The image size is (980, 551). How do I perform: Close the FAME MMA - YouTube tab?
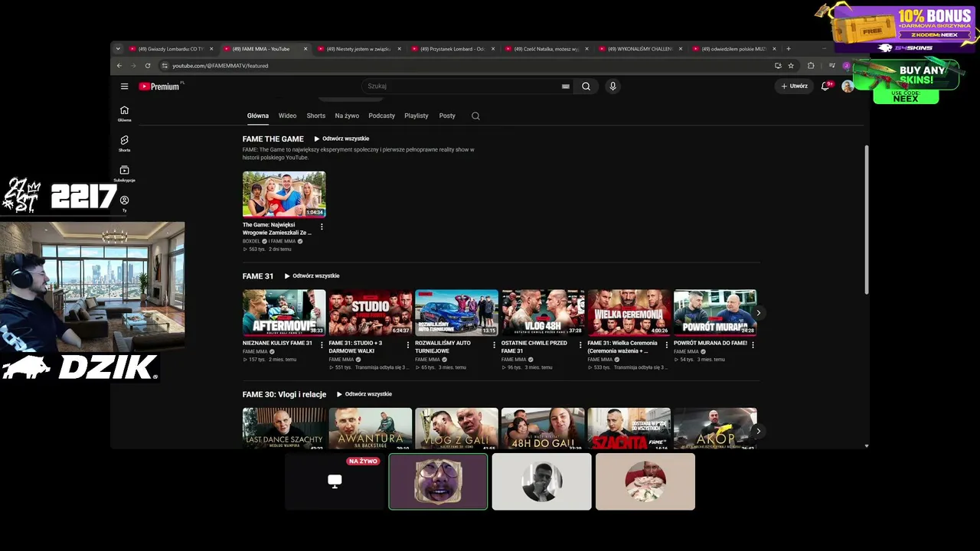click(x=305, y=49)
